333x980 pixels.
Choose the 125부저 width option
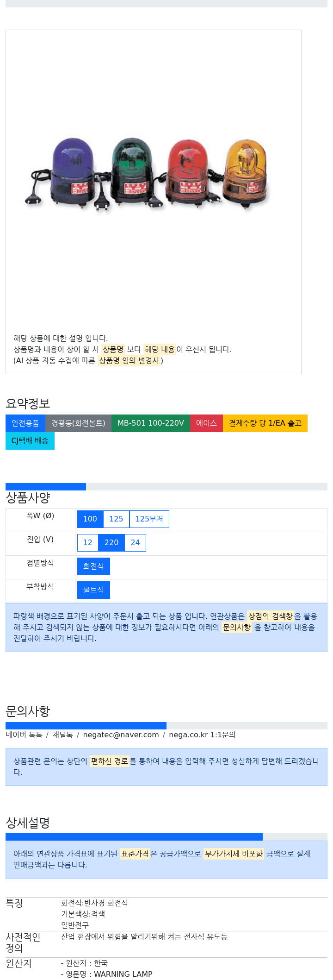point(149,519)
